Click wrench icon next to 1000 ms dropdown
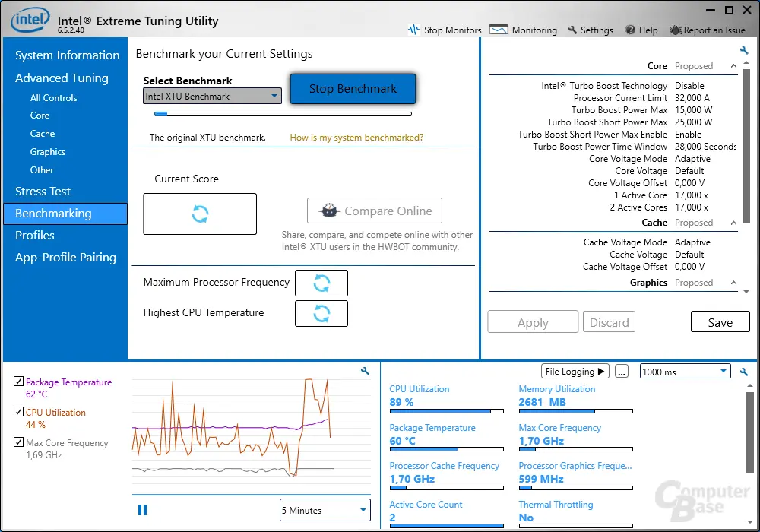 click(744, 372)
